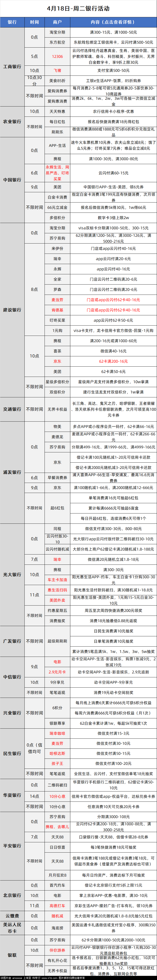
Task: Select the '二维码被扫' cell
Action: (x=57, y=785)
